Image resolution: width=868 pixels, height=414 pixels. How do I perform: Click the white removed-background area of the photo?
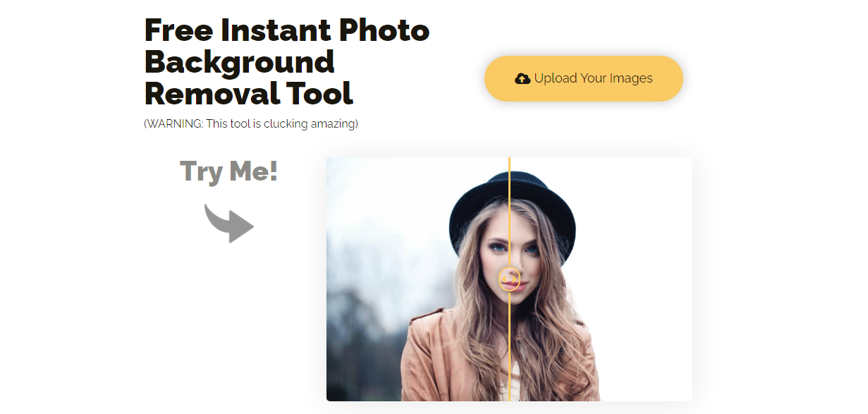click(x=635, y=233)
